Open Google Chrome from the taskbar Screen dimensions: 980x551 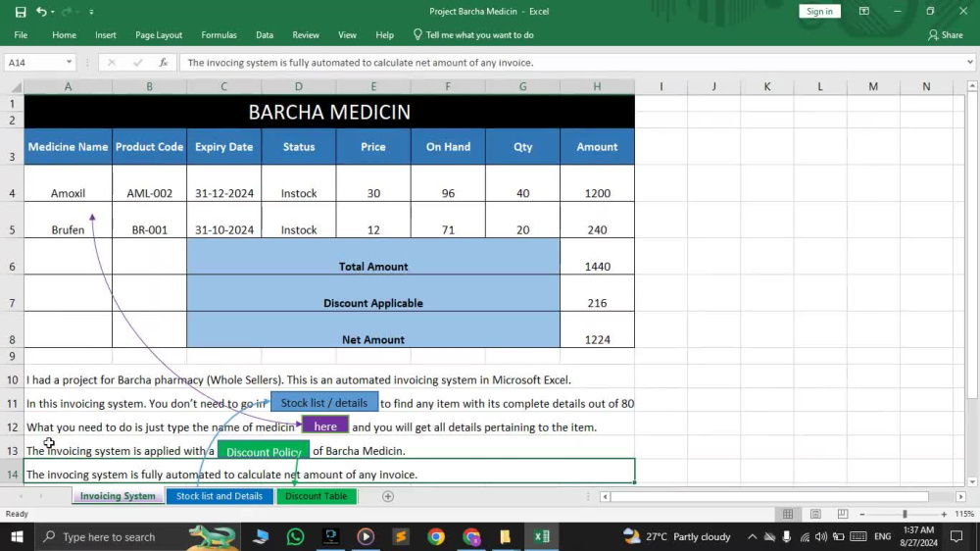(x=436, y=536)
